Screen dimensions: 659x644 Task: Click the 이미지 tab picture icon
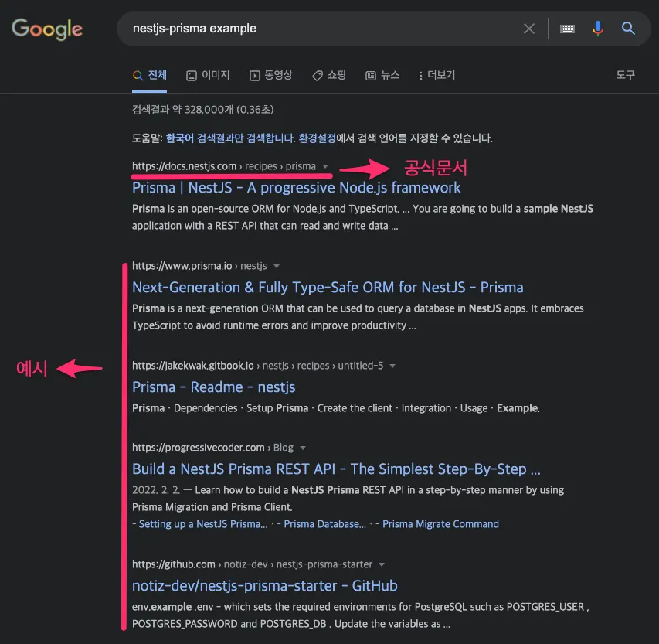(192, 76)
